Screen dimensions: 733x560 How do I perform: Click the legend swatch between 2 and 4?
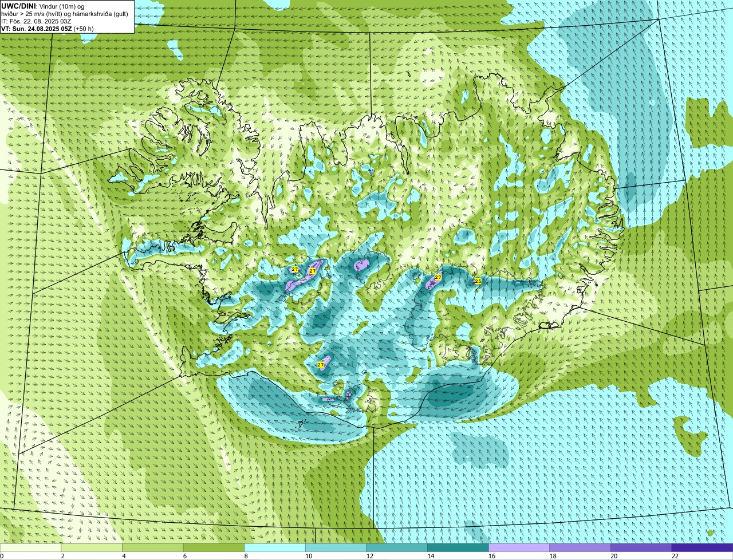click(92, 547)
